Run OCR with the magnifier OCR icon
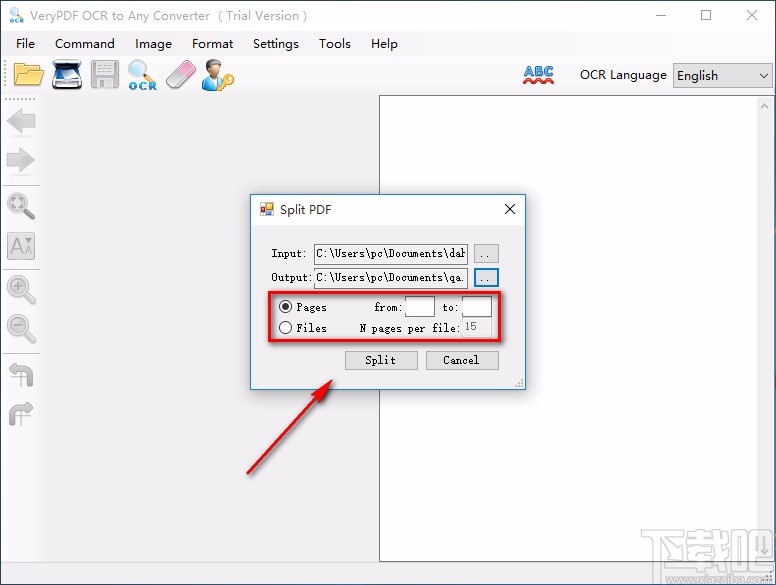 142,75
